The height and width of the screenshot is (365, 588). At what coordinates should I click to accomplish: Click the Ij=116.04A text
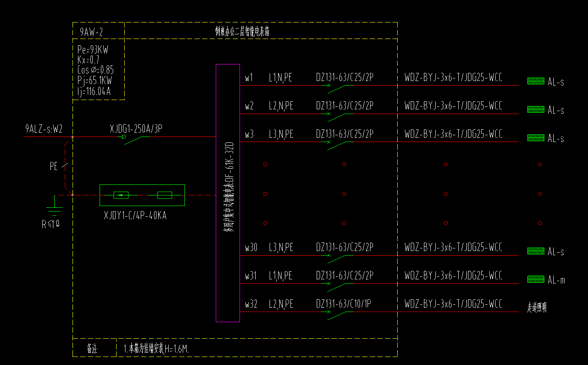pyautogui.click(x=94, y=90)
